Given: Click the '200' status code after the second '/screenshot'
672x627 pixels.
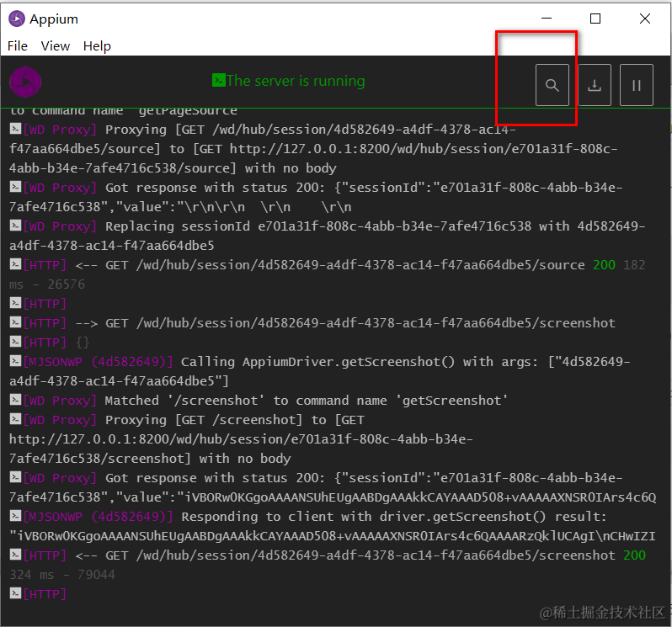Looking at the screenshot, I should pyautogui.click(x=634, y=555).
